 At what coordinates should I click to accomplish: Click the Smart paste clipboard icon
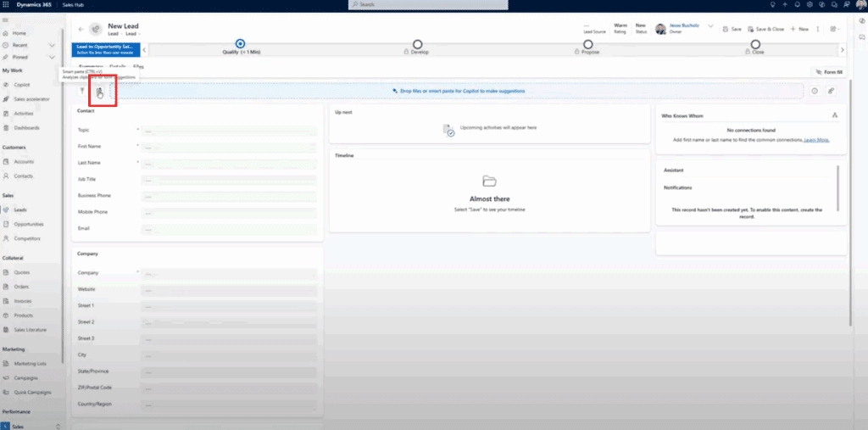pos(100,92)
